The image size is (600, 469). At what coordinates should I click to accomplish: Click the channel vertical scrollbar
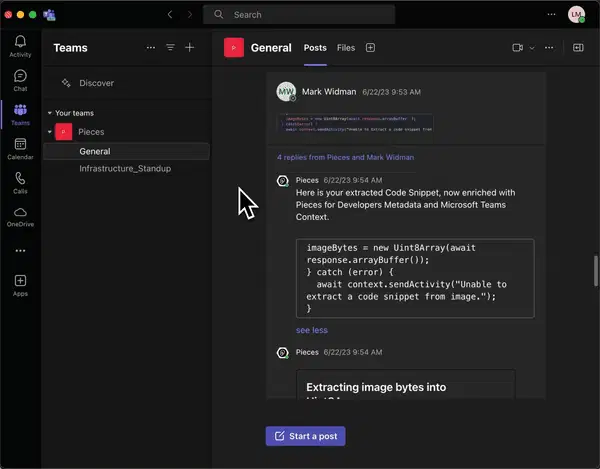(x=595, y=270)
